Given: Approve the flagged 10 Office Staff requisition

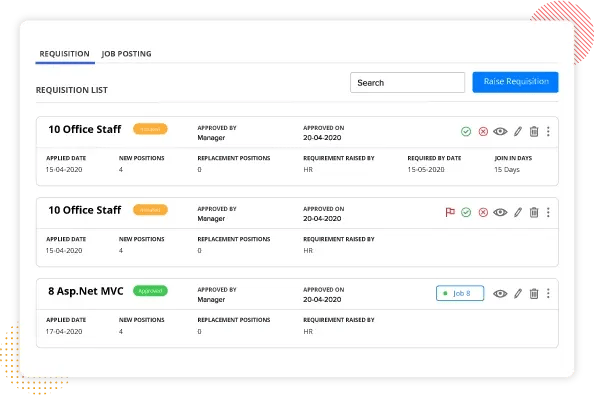Looking at the screenshot, I should click(466, 212).
